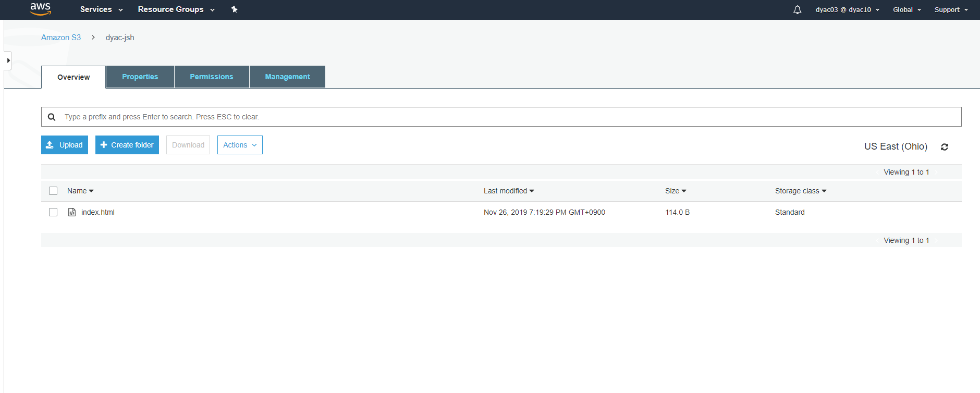Image resolution: width=980 pixels, height=393 pixels.
Task: Click the Standard storage class value
Action: pos(790,212)
